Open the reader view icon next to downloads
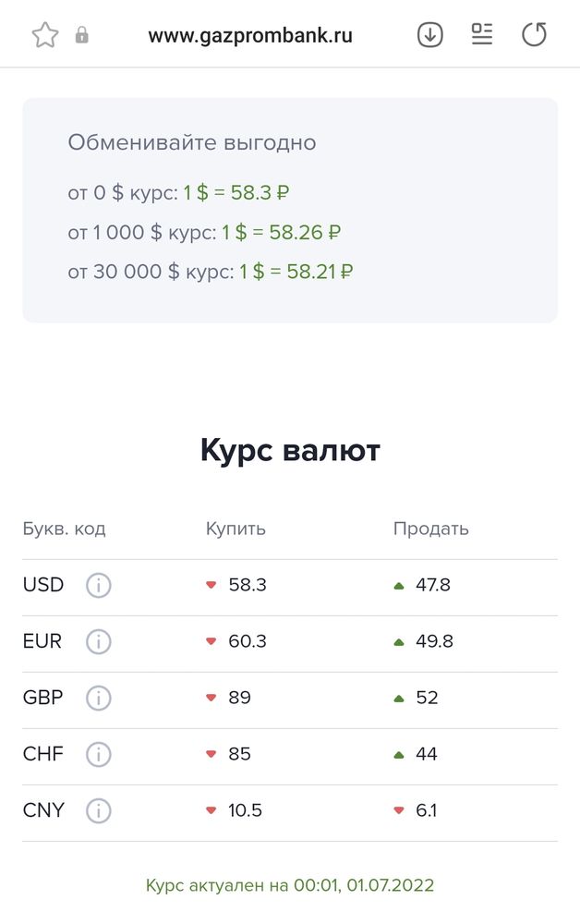 point(481,34)
